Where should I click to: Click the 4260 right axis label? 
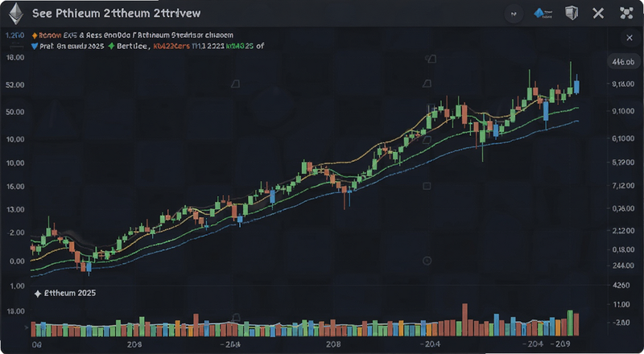pyautogui.click(x=621, y=286)
